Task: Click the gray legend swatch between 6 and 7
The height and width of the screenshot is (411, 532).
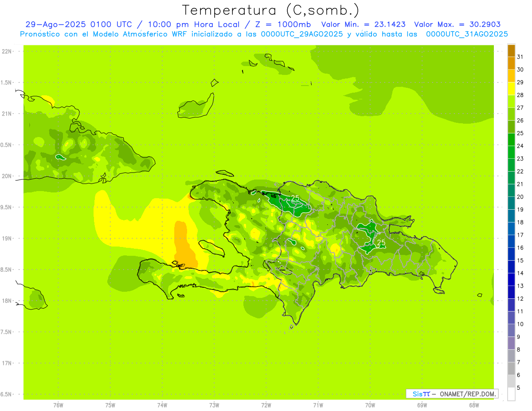Action: [x=511, y=368]
